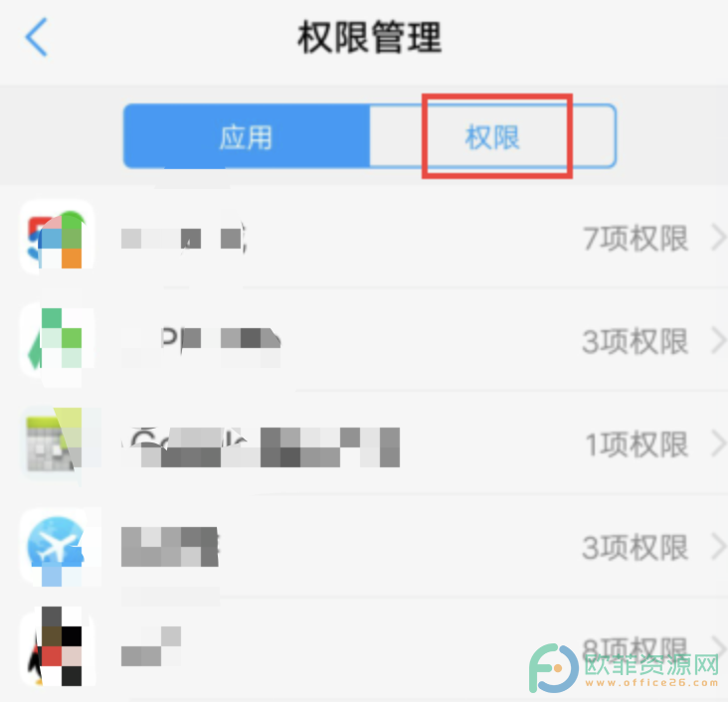Select the 应用 tab
Image resolution: width=728 pixels, height=702 pixels.
click(247, 136)
